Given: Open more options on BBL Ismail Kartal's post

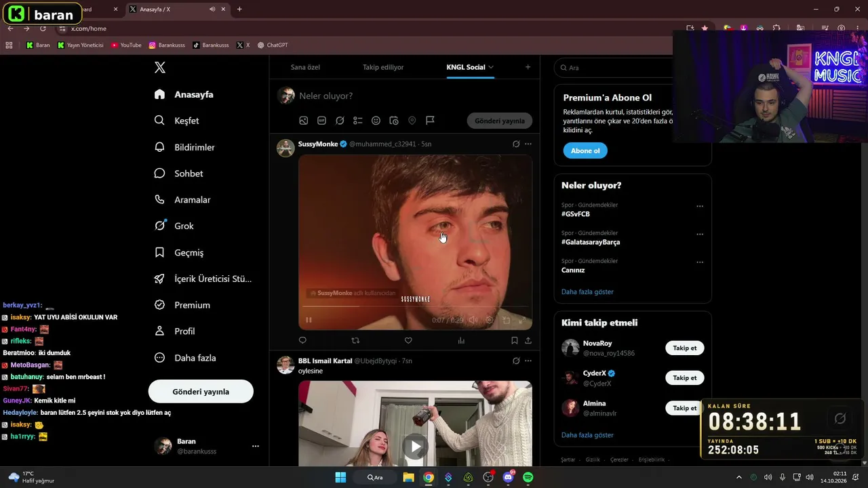Looking at the screenshot, I should click(528, 361).
